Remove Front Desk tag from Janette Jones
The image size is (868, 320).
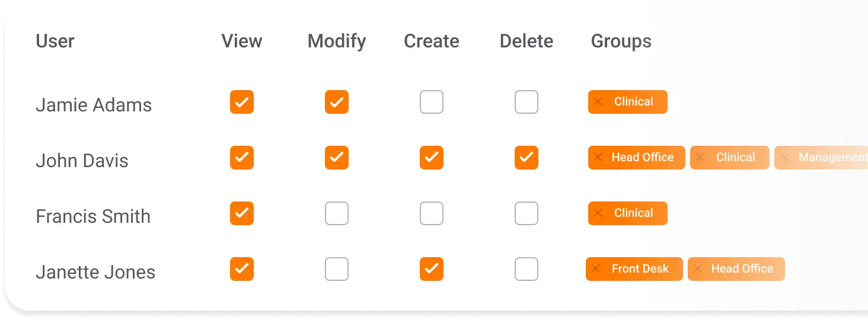coord(596,269)
